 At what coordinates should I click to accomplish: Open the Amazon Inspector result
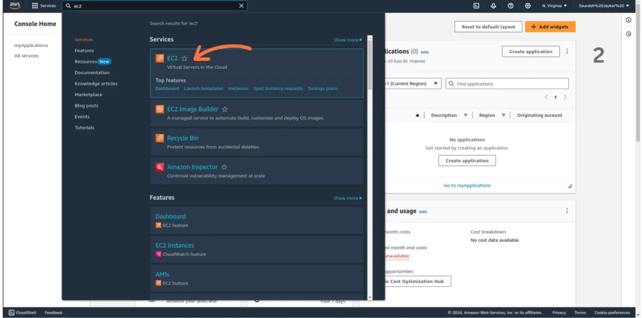[192, 167]
